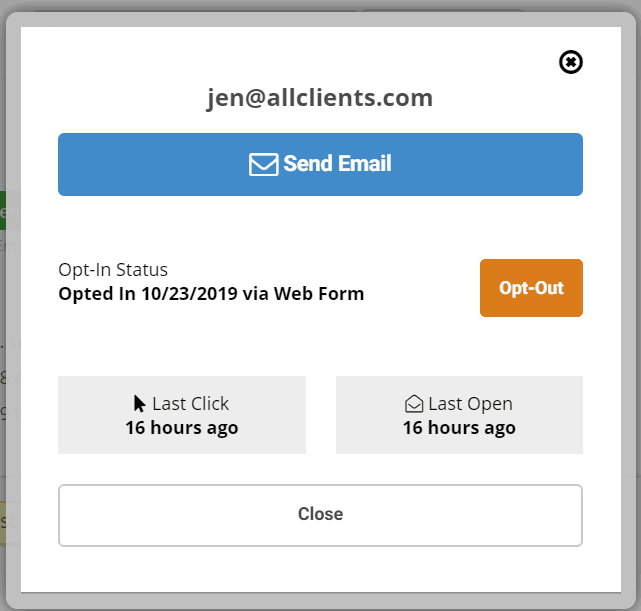Screen dimensions: 641x611
Task: Click yellow element behind dialog at left edge
Action: (3, 524)
